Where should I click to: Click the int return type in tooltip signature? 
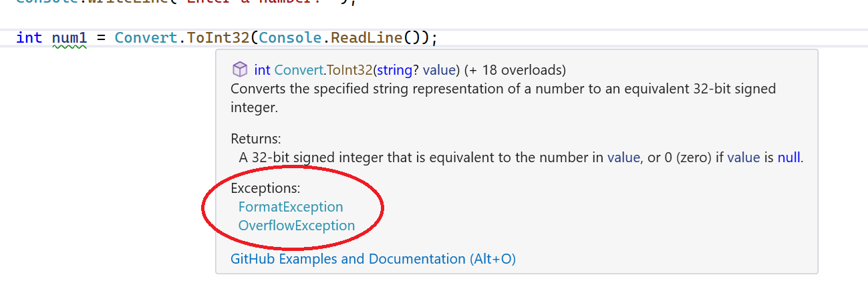262,69
